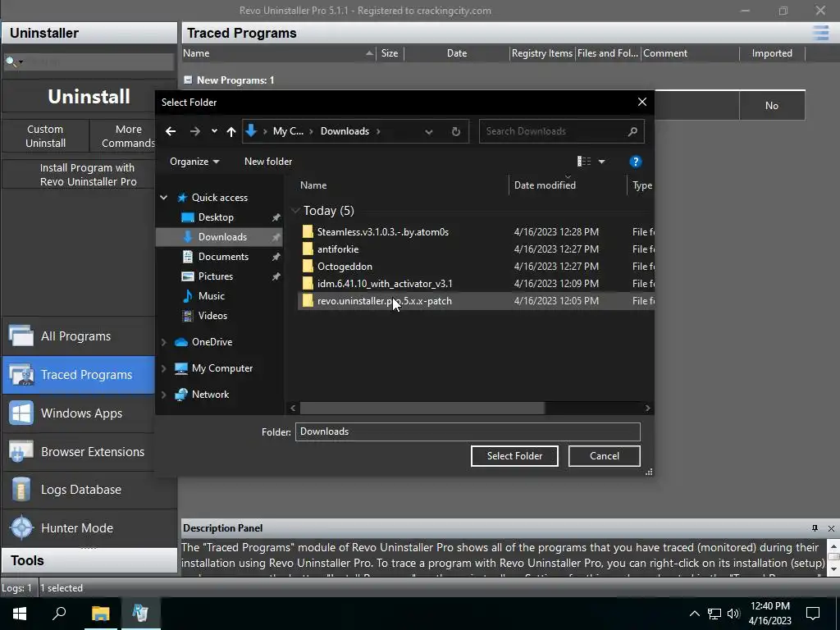Select Steamless.v3.1.0.3.-.by.atom0s folder

[x=382, y=232]
